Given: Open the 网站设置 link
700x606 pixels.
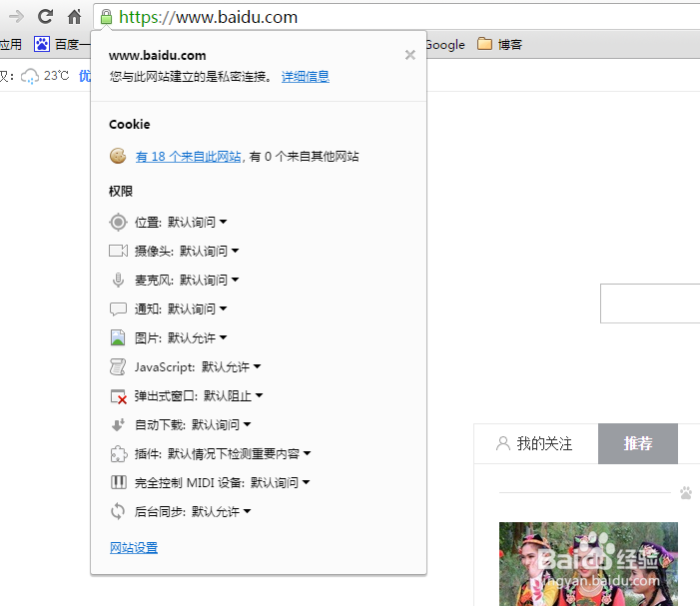Looking at the screenshot, I should coord(134,547).
